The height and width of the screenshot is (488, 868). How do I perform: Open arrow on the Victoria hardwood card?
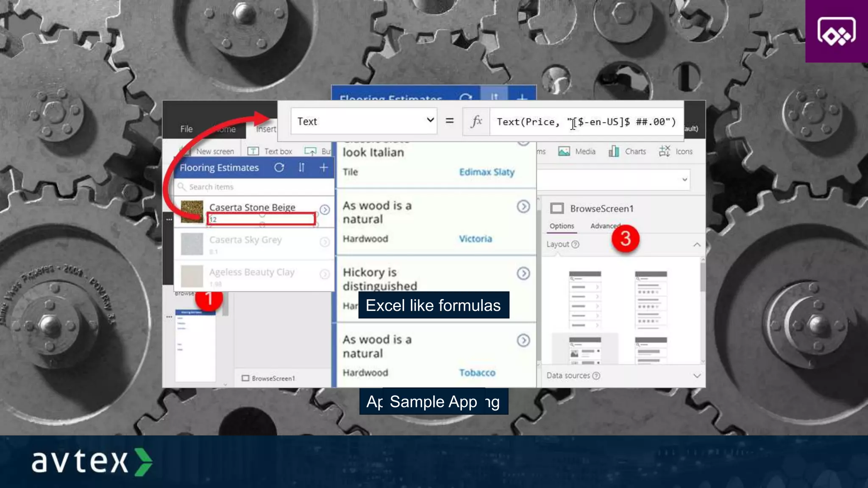[x=523, y=207]
